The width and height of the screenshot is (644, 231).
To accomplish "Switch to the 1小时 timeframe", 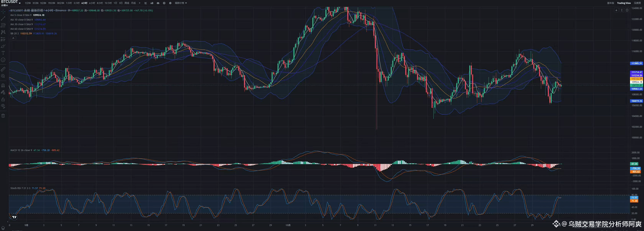I will (x=69, y=3).
